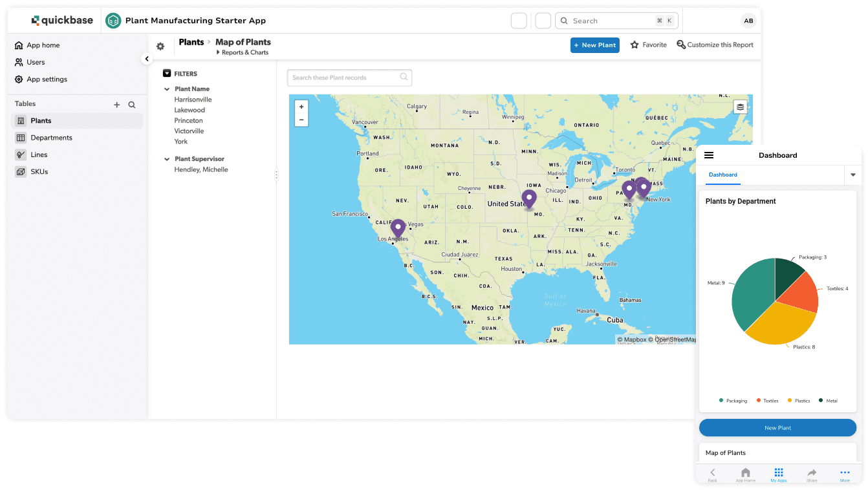Open the mobile hamburger menu
Viewport: 868px width, 490px height.
pos(709,155)
